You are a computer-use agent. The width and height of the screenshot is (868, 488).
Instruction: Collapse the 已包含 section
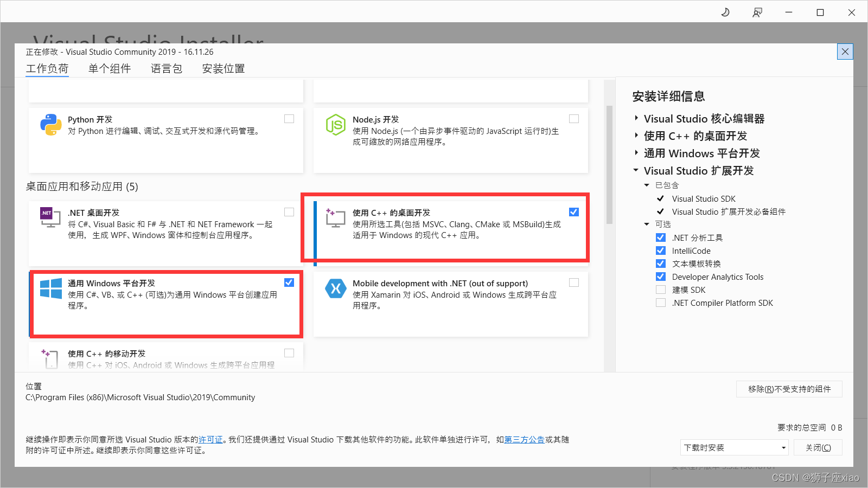[647, 185]
